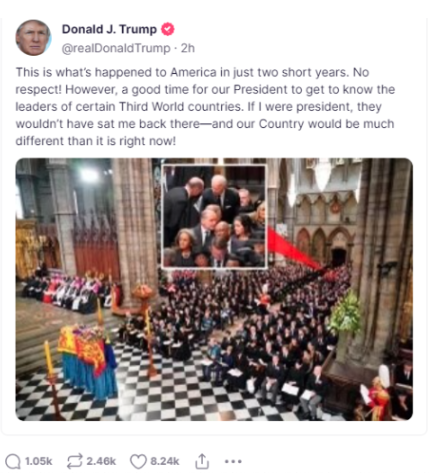The image size is (429, 473).
Task: Like the post with the heart icon
Action: pyautogui.click(x=138, y=462)
